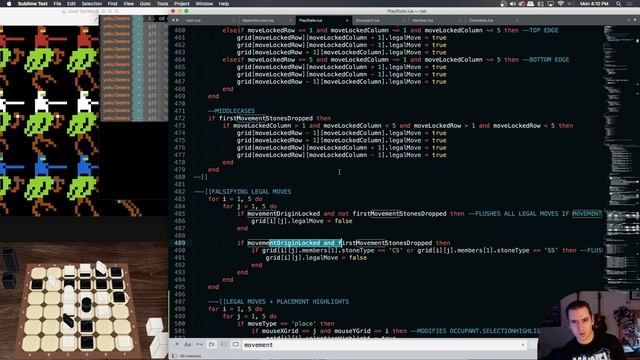
Task: Click the webcam video overlay
Action: click(x=589, y=325)
